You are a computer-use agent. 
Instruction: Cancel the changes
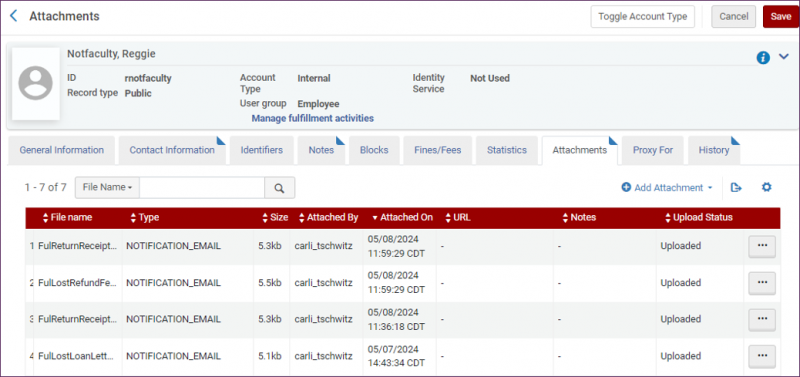734,16
